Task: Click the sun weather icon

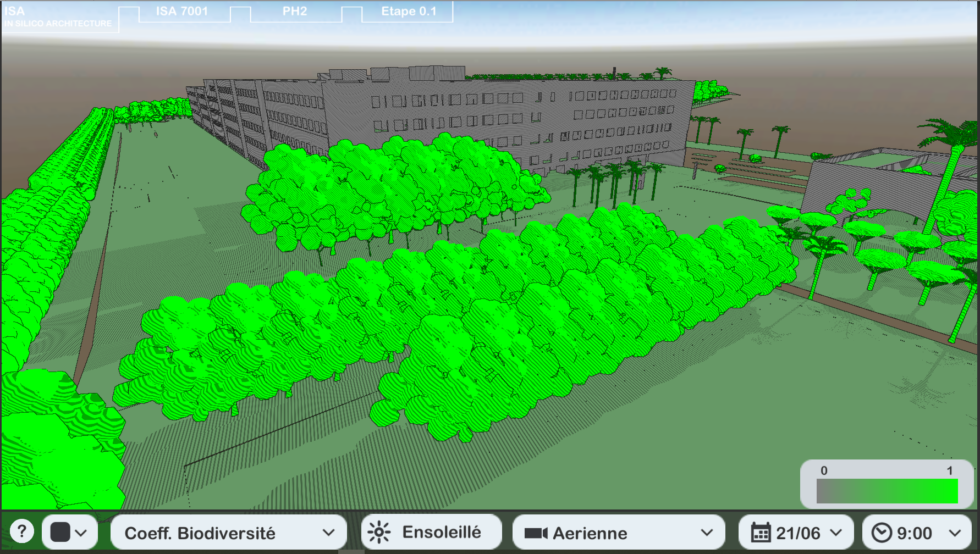Action: pos(379,533)
